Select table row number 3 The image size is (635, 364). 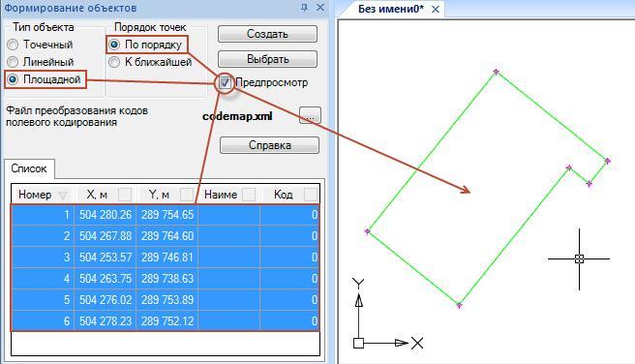pos(166,258)
